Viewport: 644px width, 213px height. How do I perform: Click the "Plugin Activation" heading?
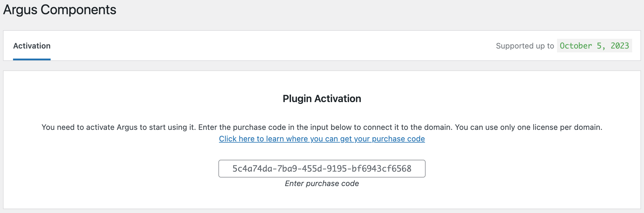tap(322, 99)
